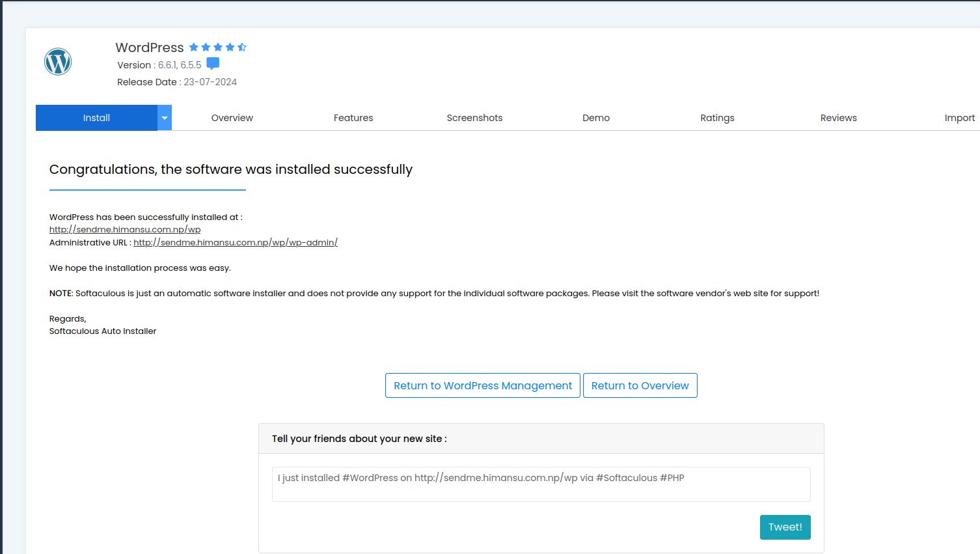Click the version text 6.6.1, 6.5.5
Viewport: 980px width, 554px height.
(180, 65)
